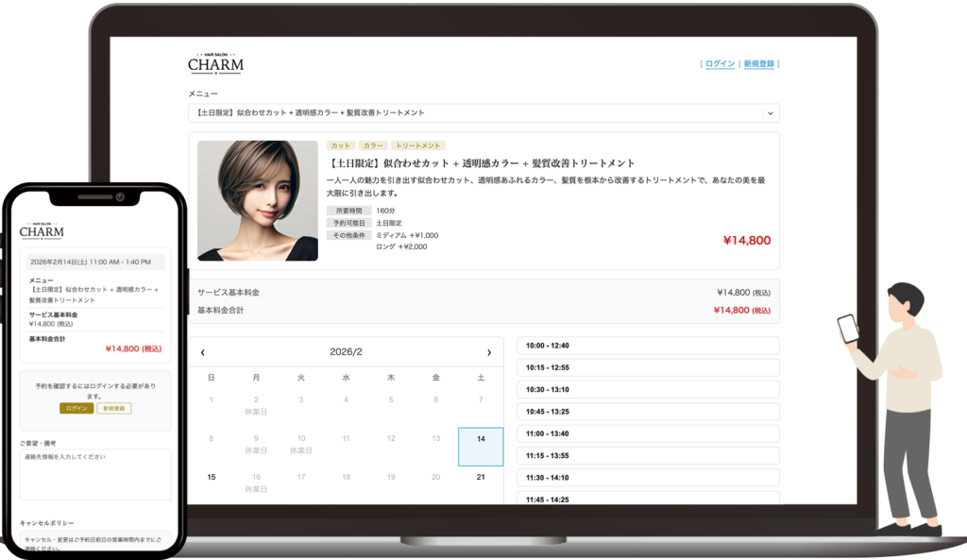Screen dimensions: 967x560
Task: Choose the 11:30 - 14:10 time slot
Action: (x=648, y=478)
